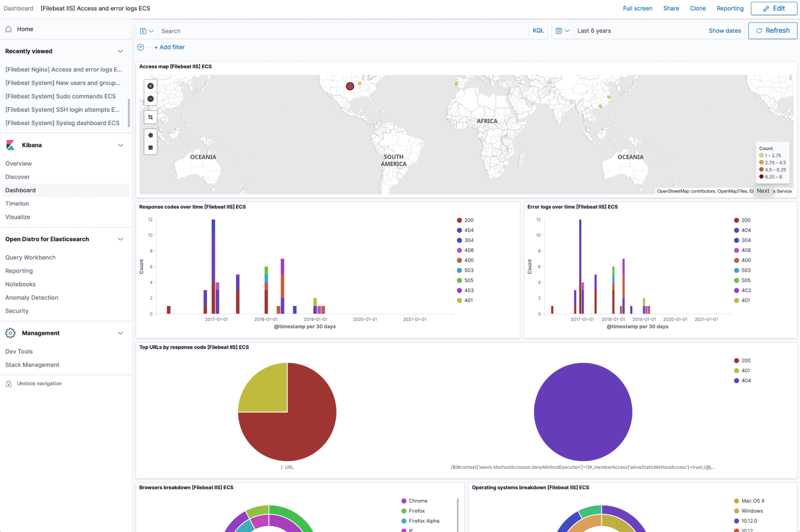This screenshot has height=532, width=800.
Task: Click the Add filter link
Action: 169,47
